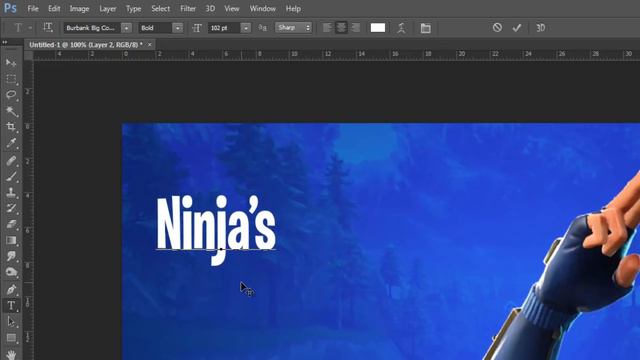The image size is (640, 360).
Task: Select the Gradient tool
Action: click(x=11, y=240)
